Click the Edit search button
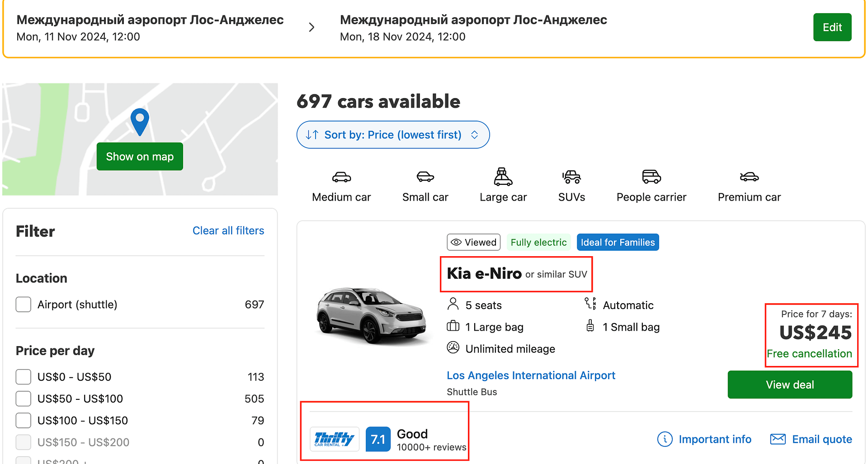868x464 pixels. click(x=832, y=27)
